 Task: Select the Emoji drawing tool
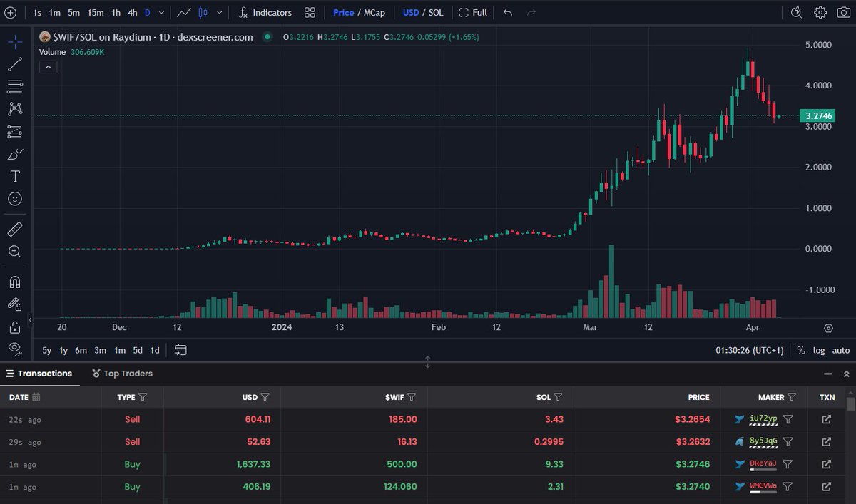pyautogui.click(x=14, y=199)
